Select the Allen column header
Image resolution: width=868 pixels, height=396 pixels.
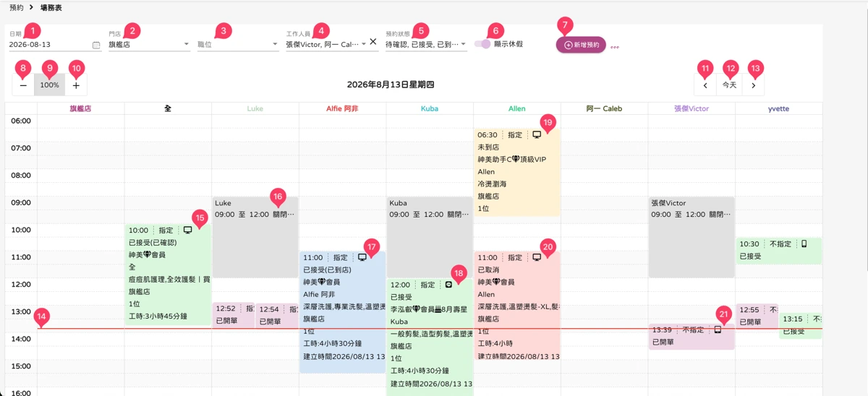516,108
